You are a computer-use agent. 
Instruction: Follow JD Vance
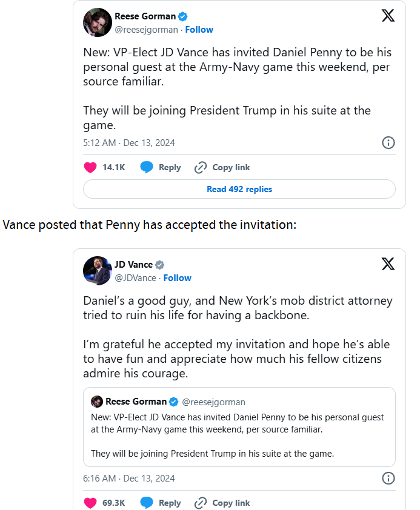click(x=177, y=278)
